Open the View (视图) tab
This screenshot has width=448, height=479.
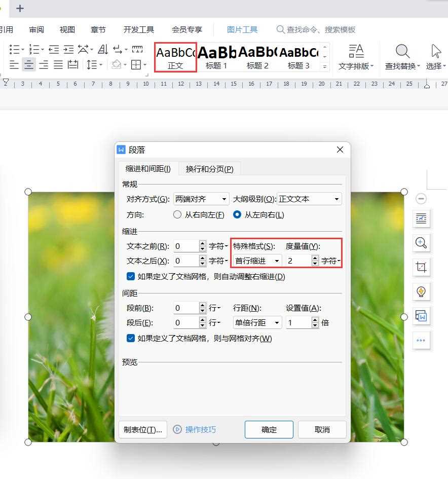tap(67, 29)
